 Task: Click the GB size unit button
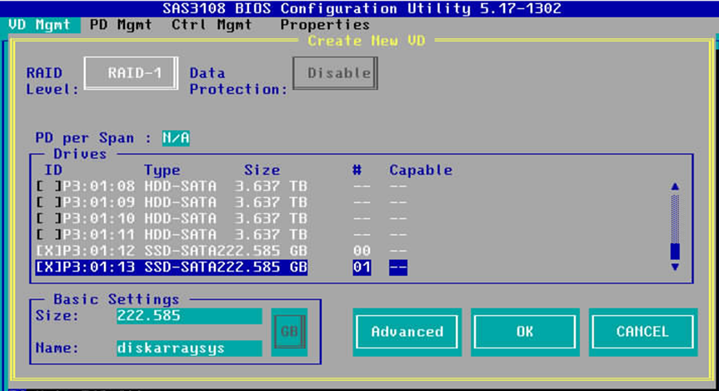coord(289,332)
